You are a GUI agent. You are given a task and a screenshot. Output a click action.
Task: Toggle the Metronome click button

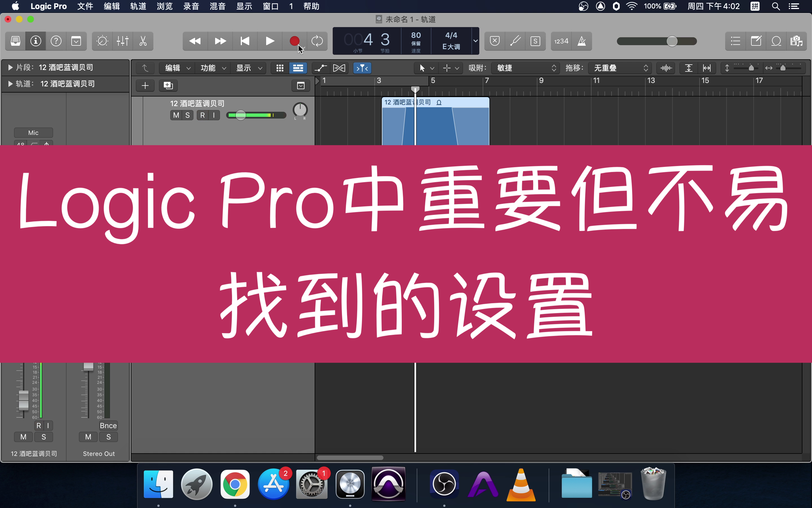click(x=581, y=41)
